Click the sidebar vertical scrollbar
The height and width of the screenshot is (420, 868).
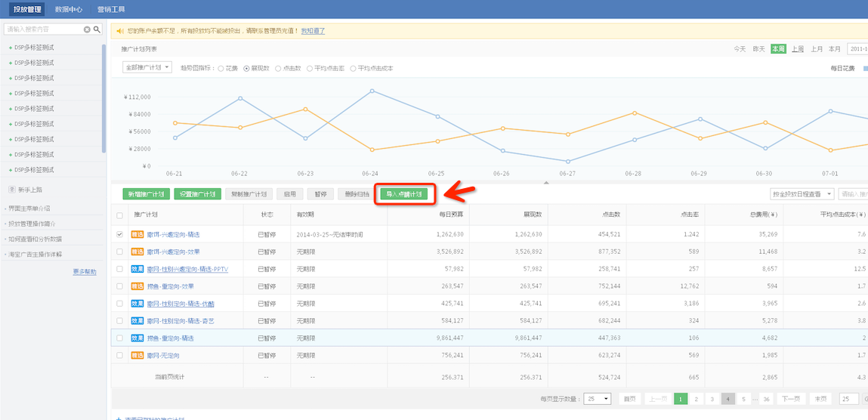(x=104, y=98)
